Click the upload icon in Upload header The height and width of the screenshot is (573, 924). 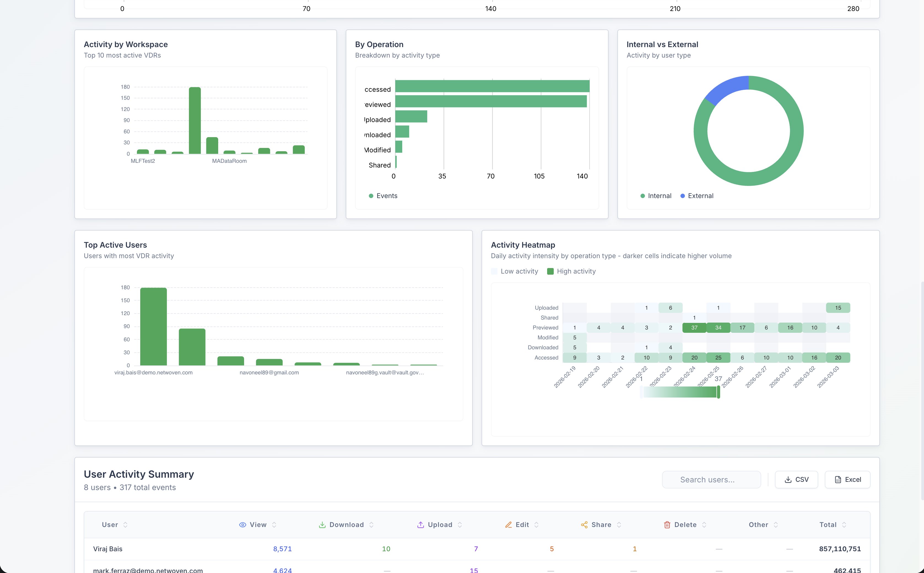421,525
